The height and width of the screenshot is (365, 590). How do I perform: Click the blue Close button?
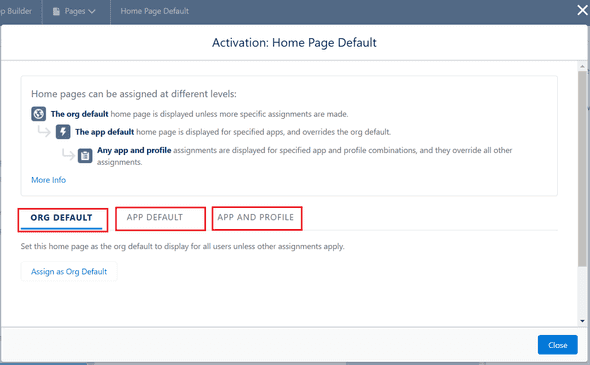(557, 345)
